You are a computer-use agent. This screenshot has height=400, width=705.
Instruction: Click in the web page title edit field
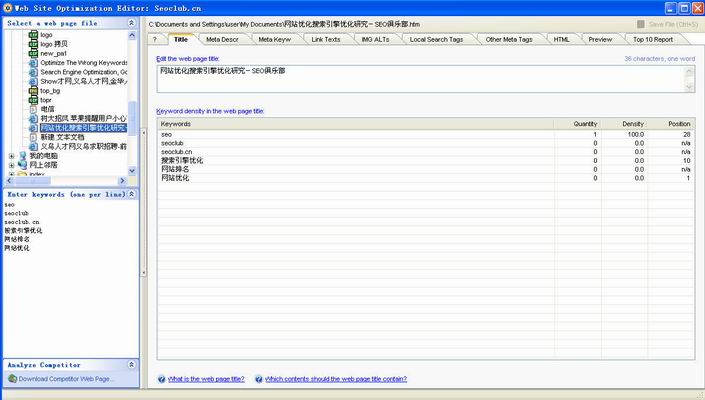420,79
